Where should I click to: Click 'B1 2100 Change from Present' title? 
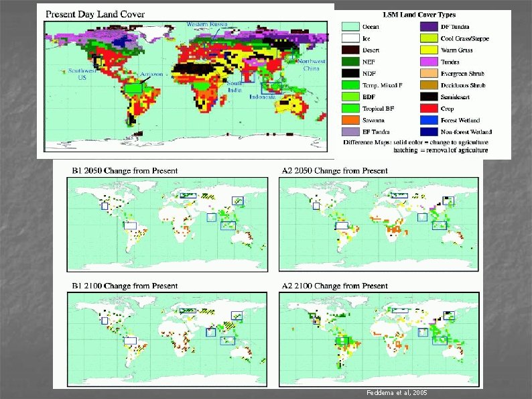125,286
